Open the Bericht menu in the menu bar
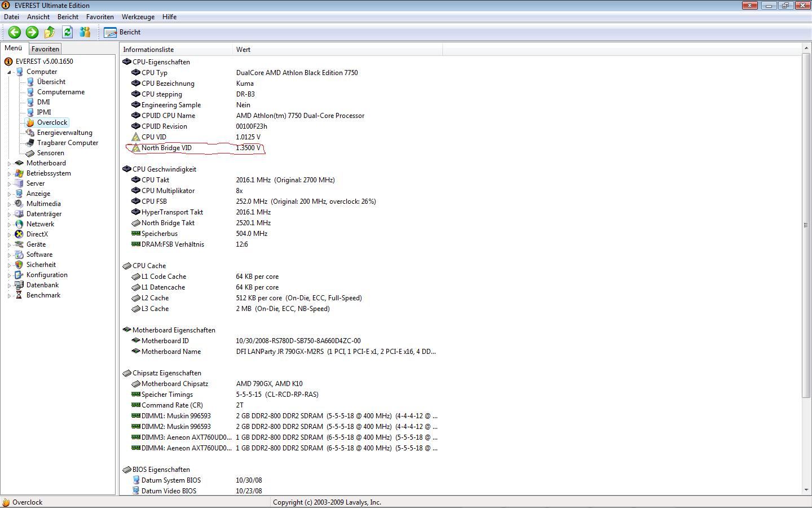Screen dimensions: 812x508 pos(68,17)
